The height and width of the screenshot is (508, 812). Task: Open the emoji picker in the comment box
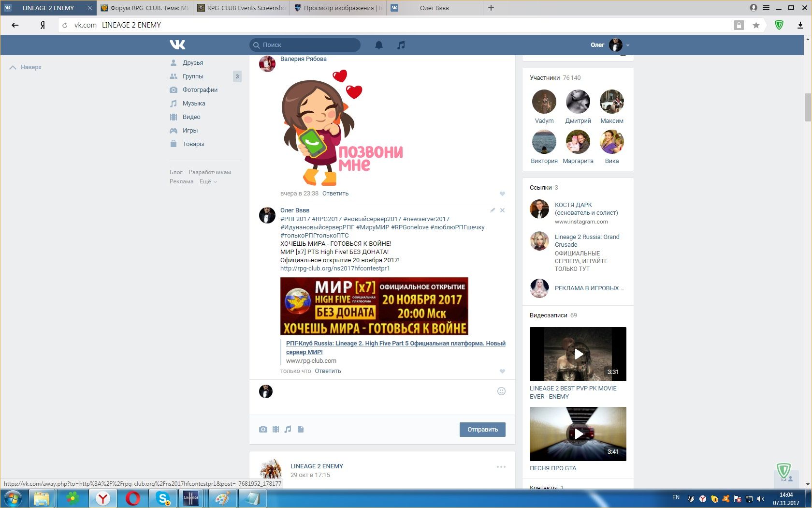pos(501,391)
